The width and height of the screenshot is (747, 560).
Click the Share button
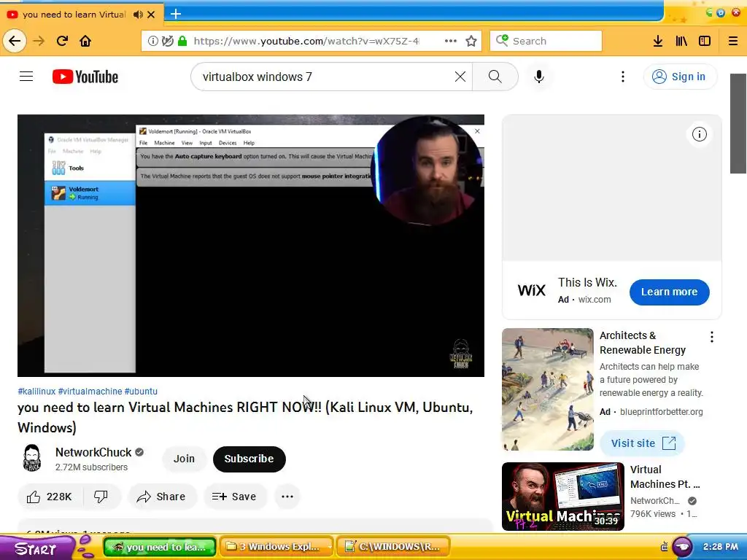[x=161, y=497]
